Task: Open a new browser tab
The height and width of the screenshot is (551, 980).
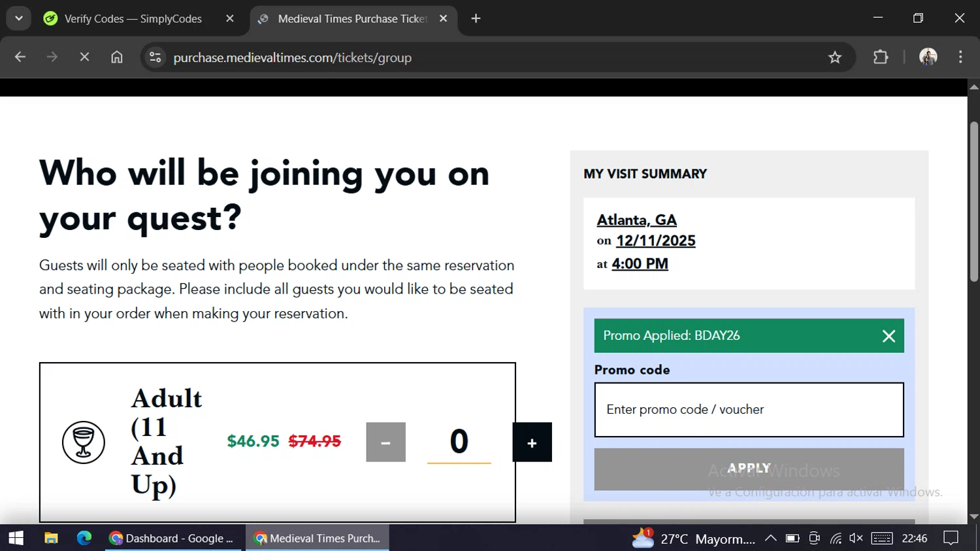Action: [x=476, y=19]
